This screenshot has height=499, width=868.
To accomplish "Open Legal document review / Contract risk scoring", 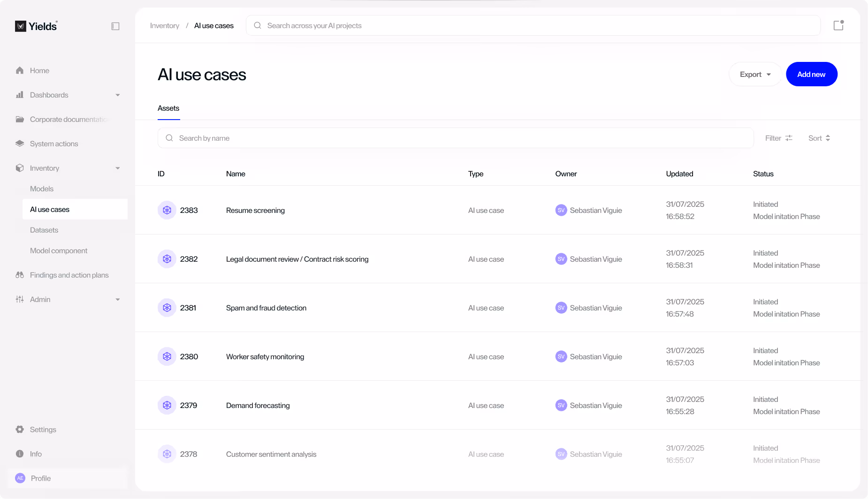I will click(297, 259).
